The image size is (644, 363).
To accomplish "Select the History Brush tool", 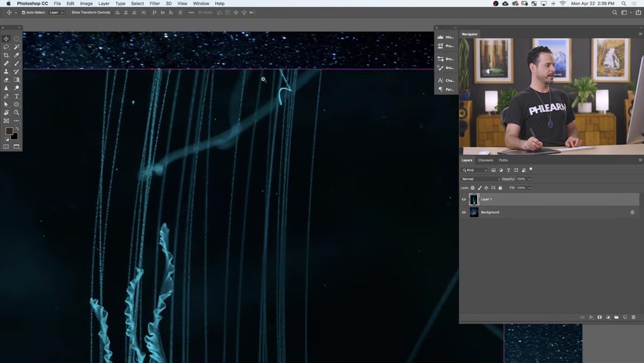I will pos(17,71).
